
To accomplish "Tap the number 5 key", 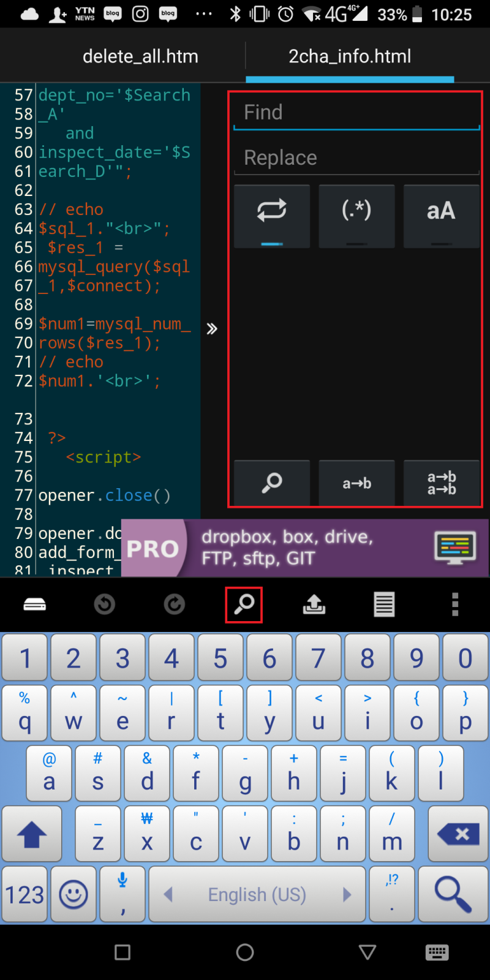I will (x=221, y=658).
